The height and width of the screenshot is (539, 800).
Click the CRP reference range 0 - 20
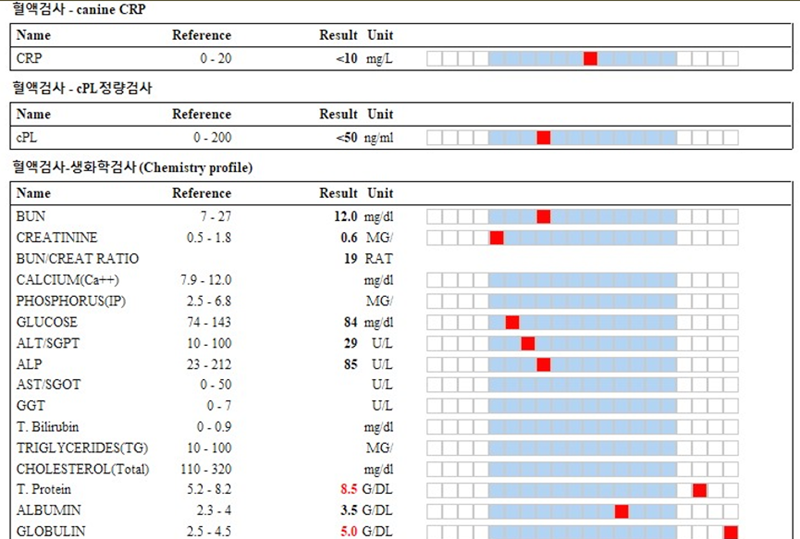pyautogui.click(x=215, y=59)
